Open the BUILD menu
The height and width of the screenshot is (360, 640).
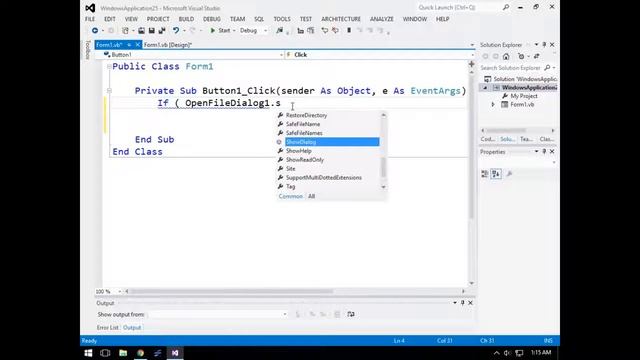(186, 19)
